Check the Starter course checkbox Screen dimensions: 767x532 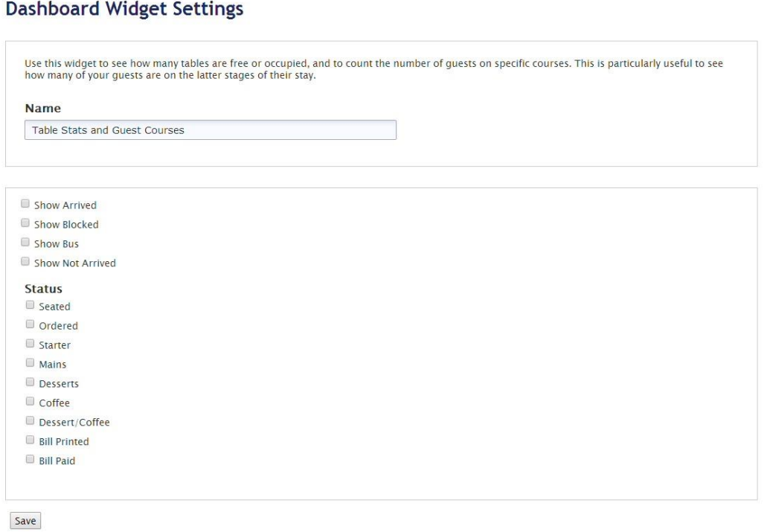30,344
